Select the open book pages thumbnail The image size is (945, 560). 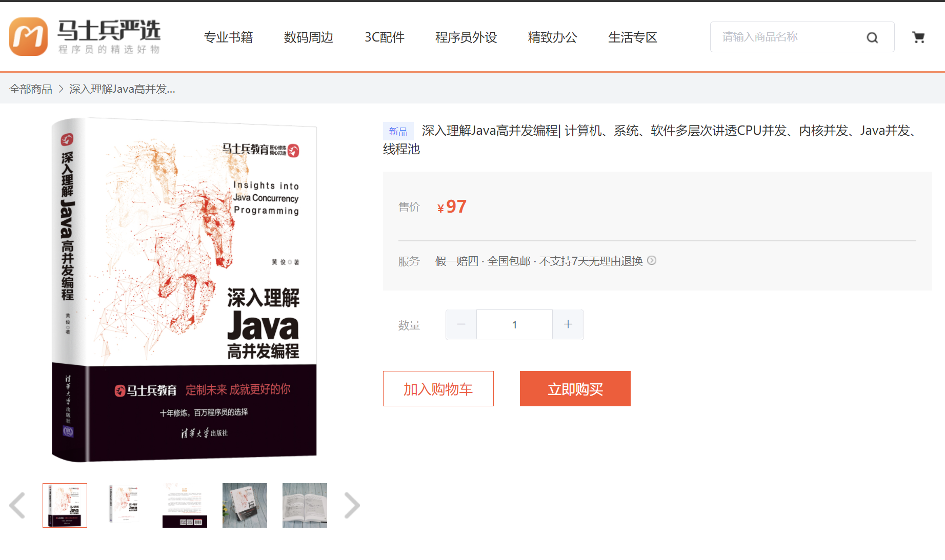tap(305, 505)
